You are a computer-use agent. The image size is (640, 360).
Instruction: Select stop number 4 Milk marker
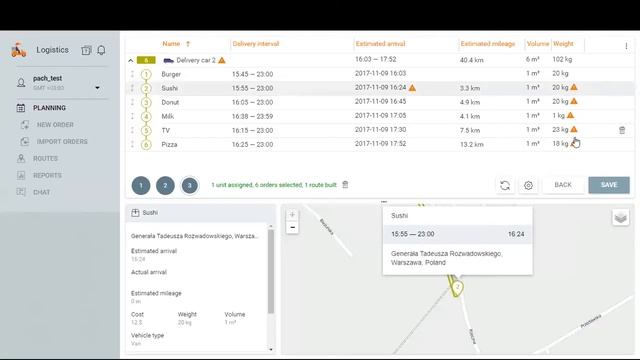(x=146, y=116)
